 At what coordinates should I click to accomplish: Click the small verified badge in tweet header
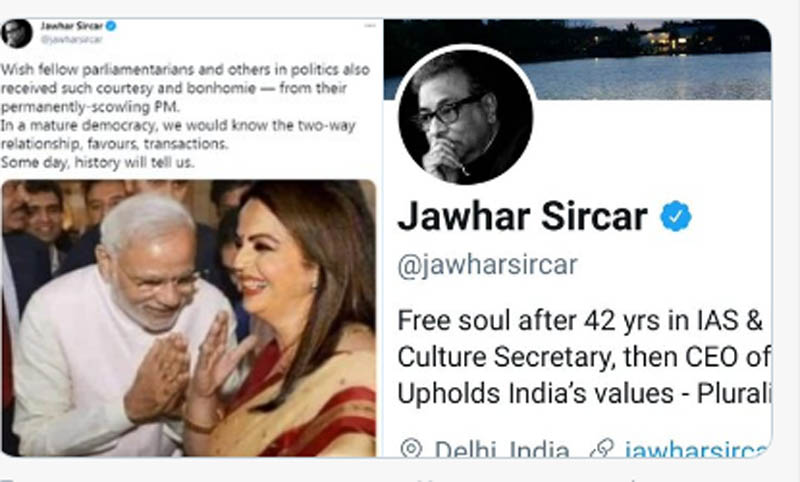click(111, 26)
